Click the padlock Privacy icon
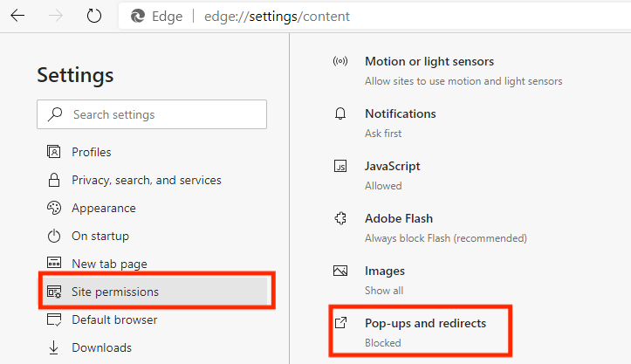Image resolution: width=631 pixels, height=364 pixels. click(x=54, y=180)
